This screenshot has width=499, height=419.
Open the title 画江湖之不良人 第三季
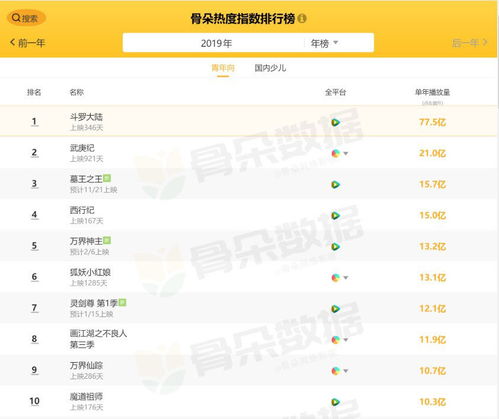tap(98, 339)
